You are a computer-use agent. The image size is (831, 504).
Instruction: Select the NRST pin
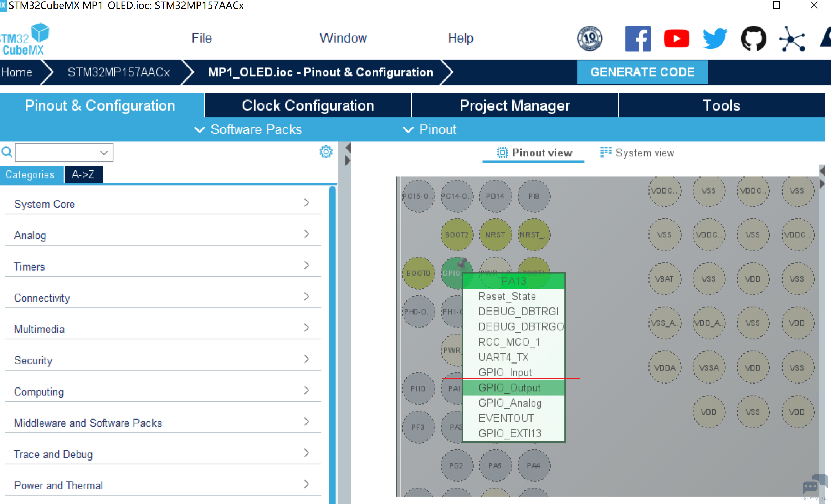click(x=495, y=235)
